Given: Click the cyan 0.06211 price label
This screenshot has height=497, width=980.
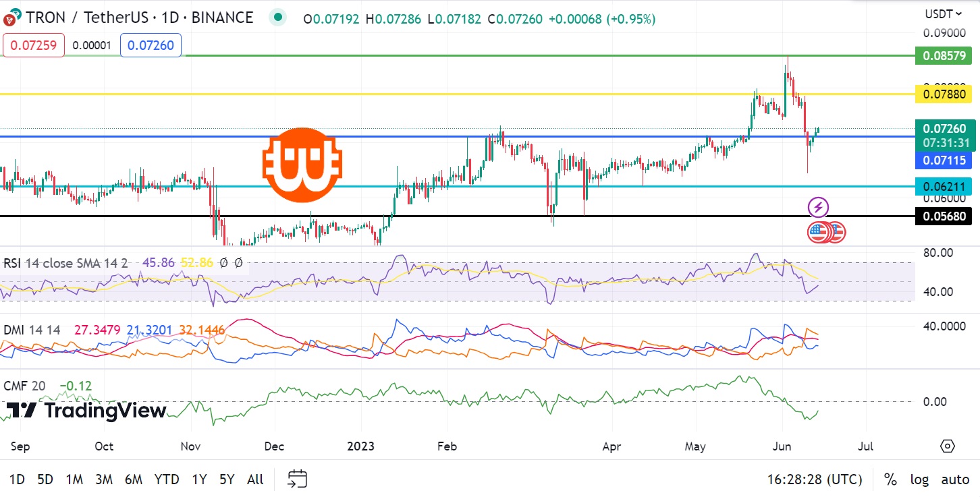Looking at the screenshot, I should click(944, 186).
